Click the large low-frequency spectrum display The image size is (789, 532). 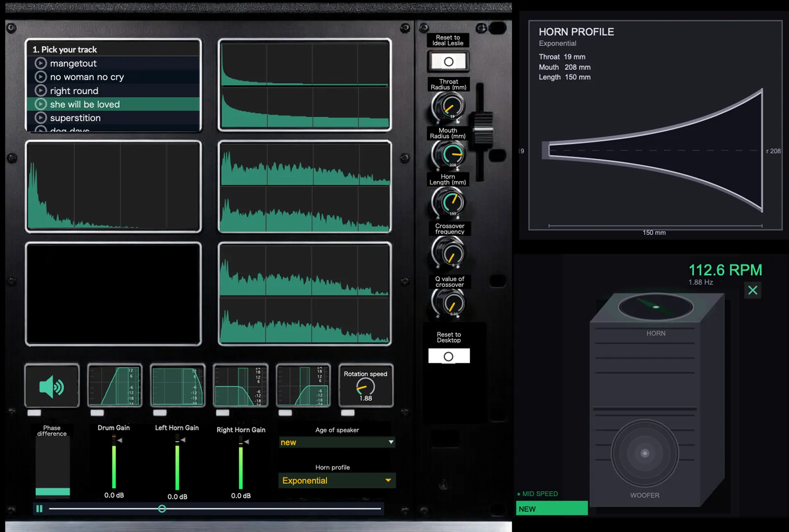113,186
